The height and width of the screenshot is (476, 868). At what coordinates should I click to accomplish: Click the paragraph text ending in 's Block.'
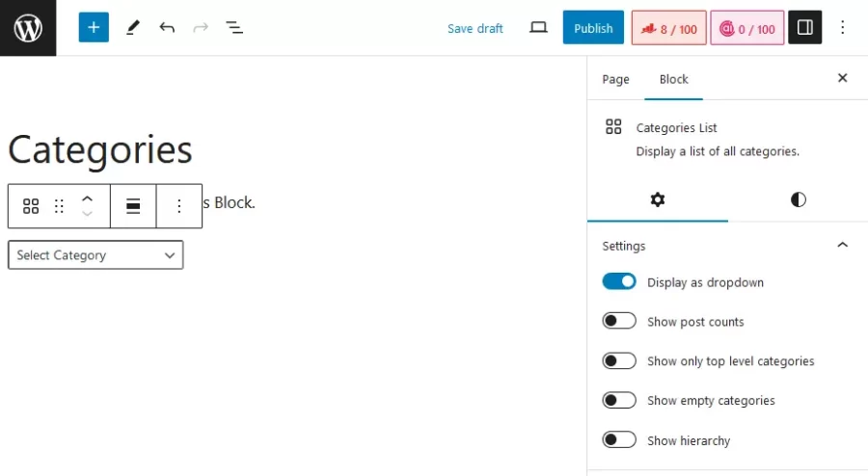(229, 203)
